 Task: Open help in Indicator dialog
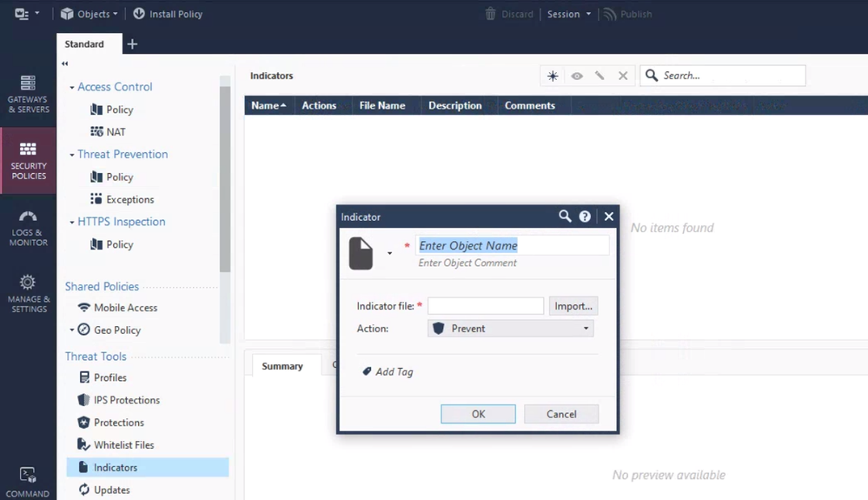pyautogui.click(x=585, y=217)
